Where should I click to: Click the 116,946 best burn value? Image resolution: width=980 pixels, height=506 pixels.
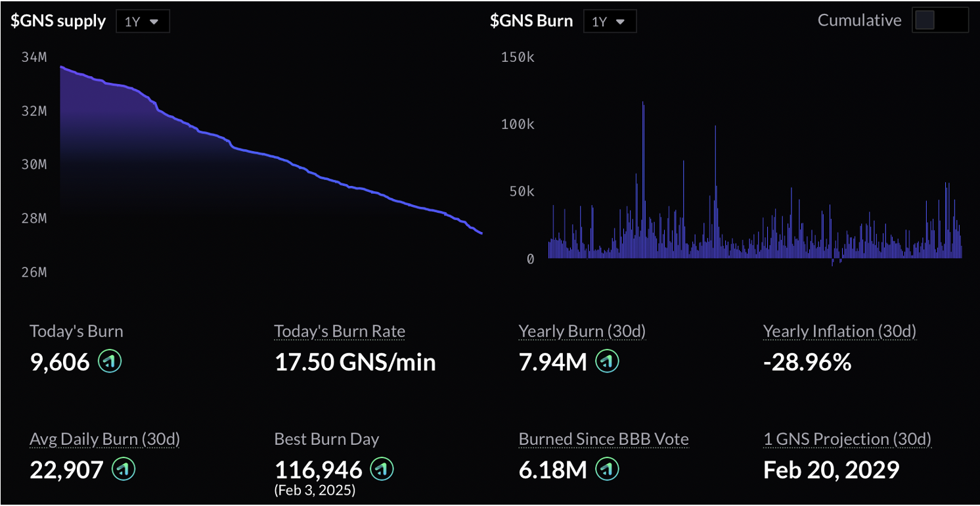coord(319,470)
